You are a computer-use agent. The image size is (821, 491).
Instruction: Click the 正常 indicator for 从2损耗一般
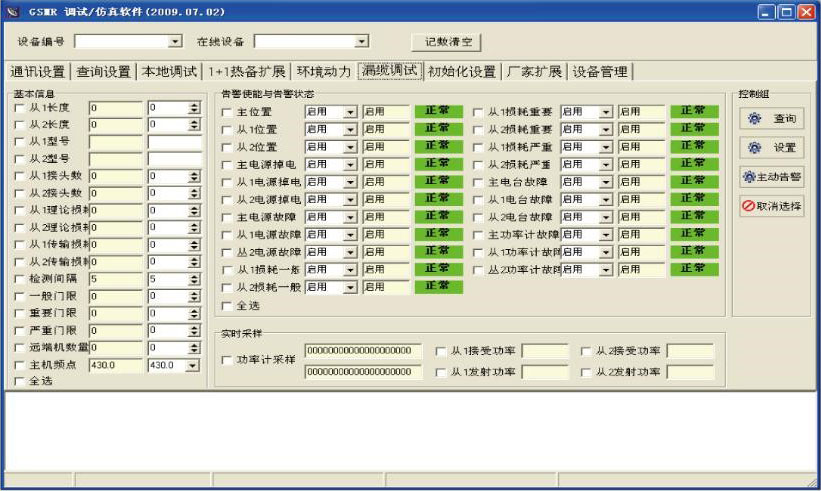tap(438, 287)
